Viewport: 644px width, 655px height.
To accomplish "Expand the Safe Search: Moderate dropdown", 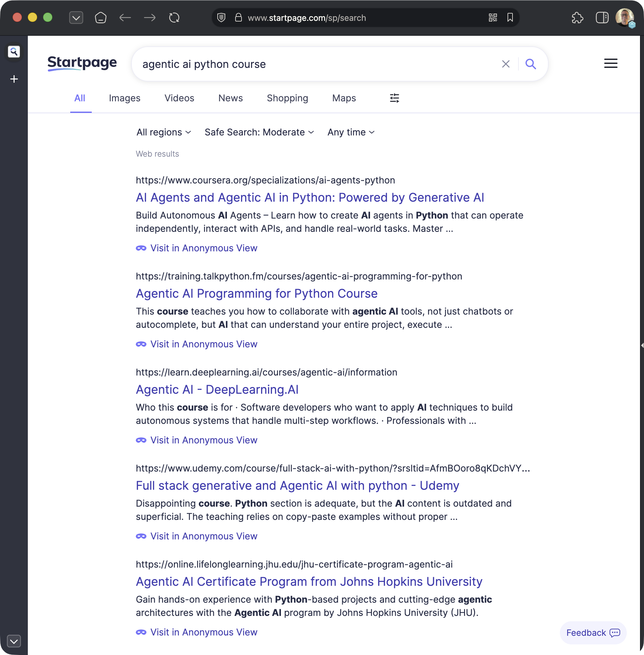I will (259, 132).
